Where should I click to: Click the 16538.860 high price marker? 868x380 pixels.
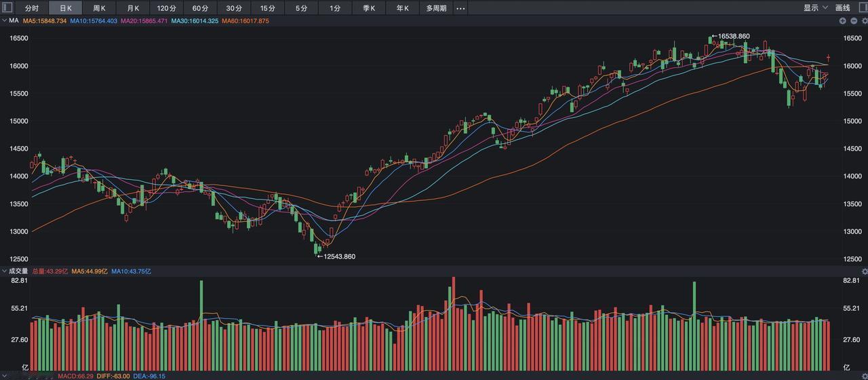click(730, 37)
